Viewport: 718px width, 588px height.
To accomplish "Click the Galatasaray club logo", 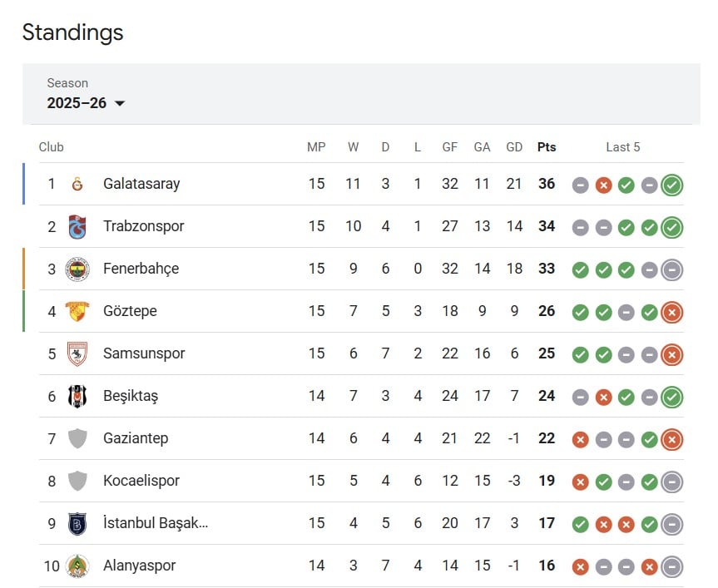I will [77, 184].
